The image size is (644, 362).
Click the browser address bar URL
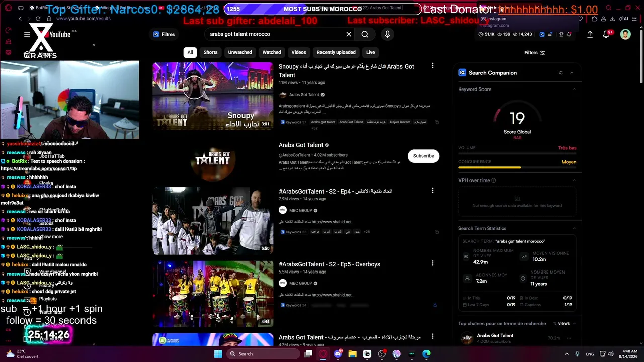click(83, 19)
